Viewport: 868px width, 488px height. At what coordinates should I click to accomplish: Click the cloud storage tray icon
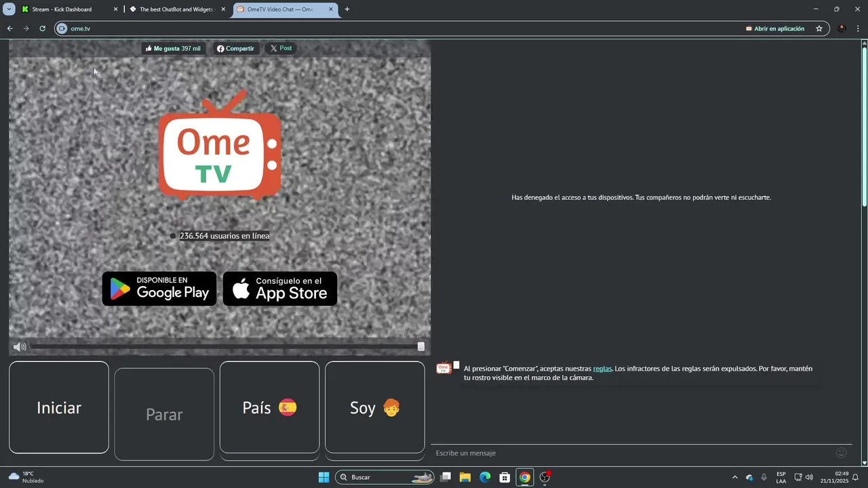tap(749, 477)
